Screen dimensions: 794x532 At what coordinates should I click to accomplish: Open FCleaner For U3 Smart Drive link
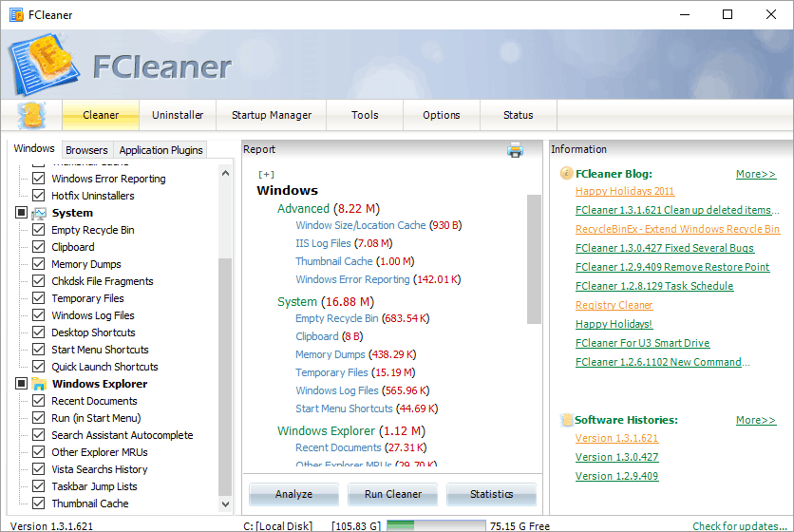(643, 343)
